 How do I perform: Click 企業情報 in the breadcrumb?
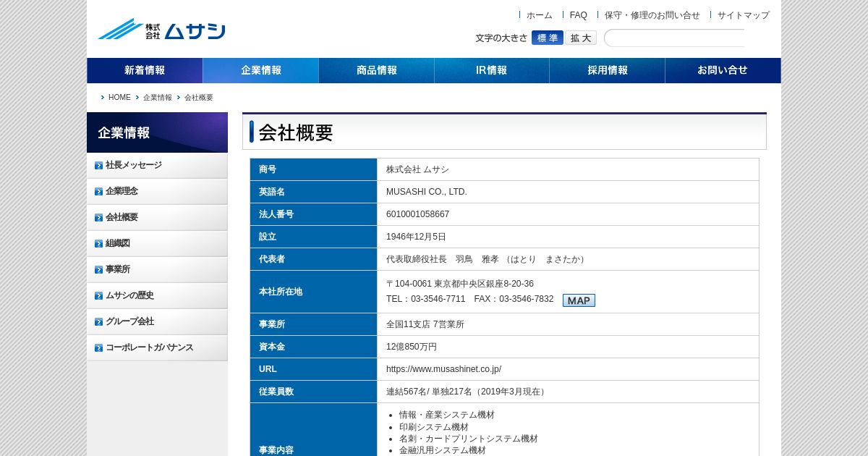tap(158, 97)
